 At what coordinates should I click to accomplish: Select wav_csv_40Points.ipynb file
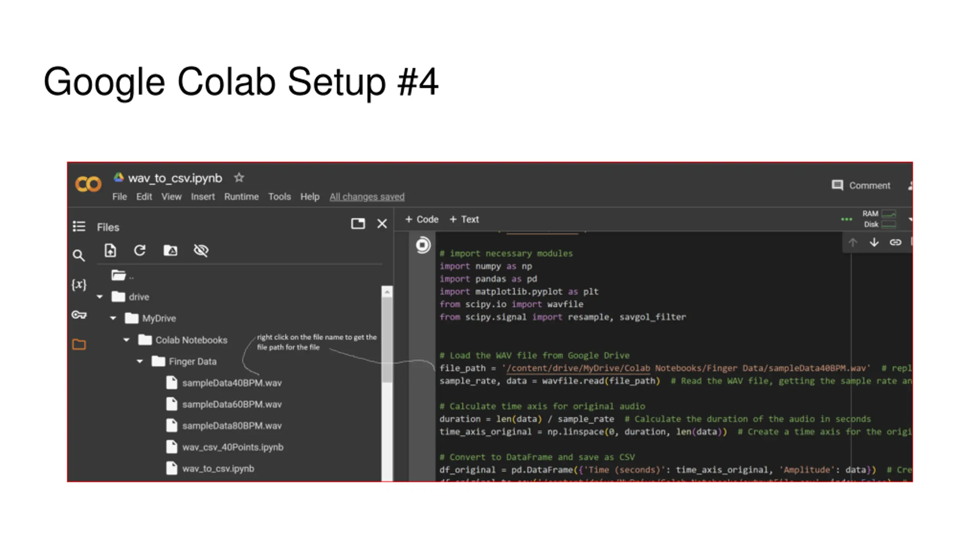[x=225, y=447]
